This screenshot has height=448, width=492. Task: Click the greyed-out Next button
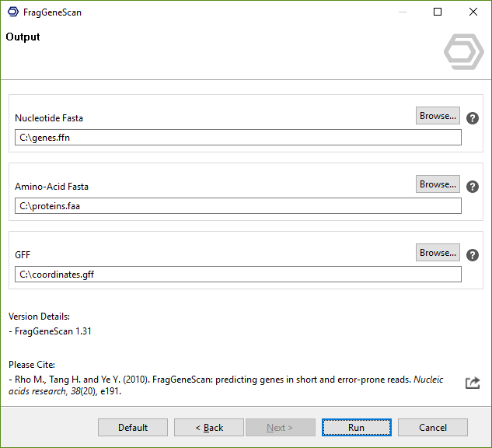(281, 428)
